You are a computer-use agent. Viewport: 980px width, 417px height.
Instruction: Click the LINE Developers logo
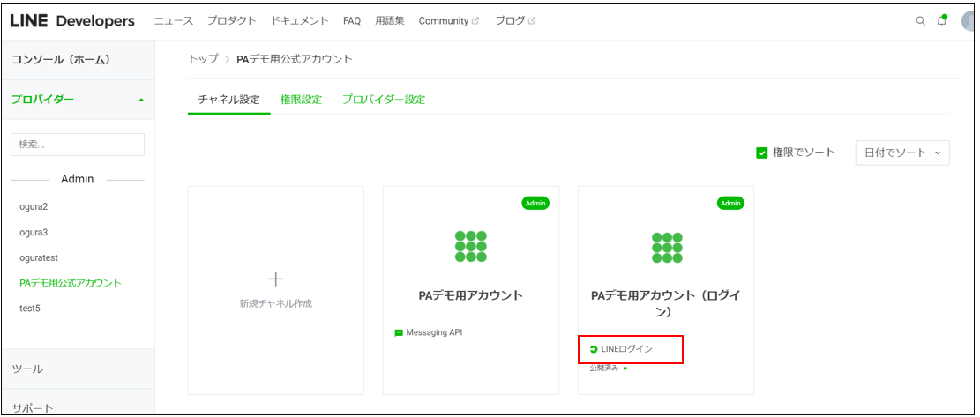pyautogui.click(x=72, y=21)
